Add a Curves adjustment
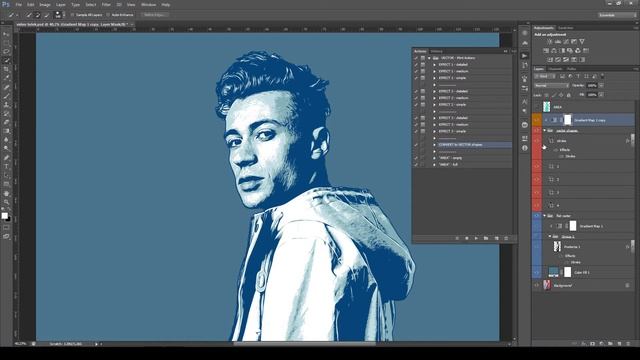 tap(566, 42)
